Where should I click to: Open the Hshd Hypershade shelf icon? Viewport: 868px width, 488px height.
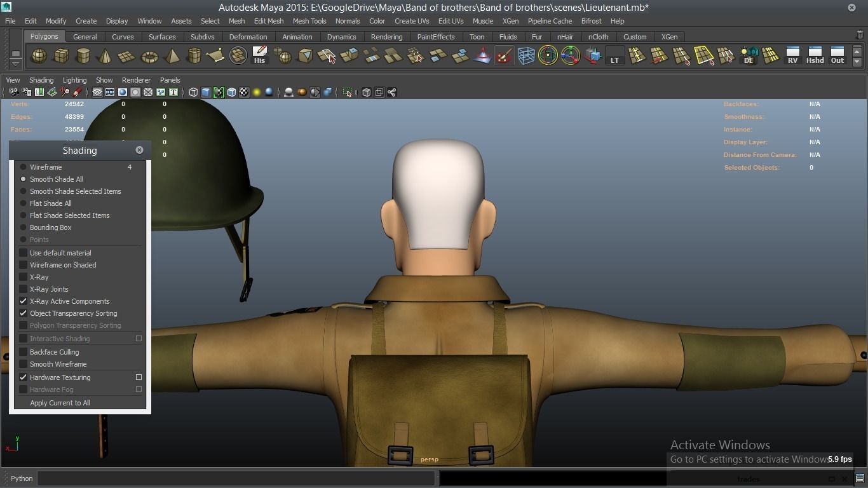coord(815,56)
